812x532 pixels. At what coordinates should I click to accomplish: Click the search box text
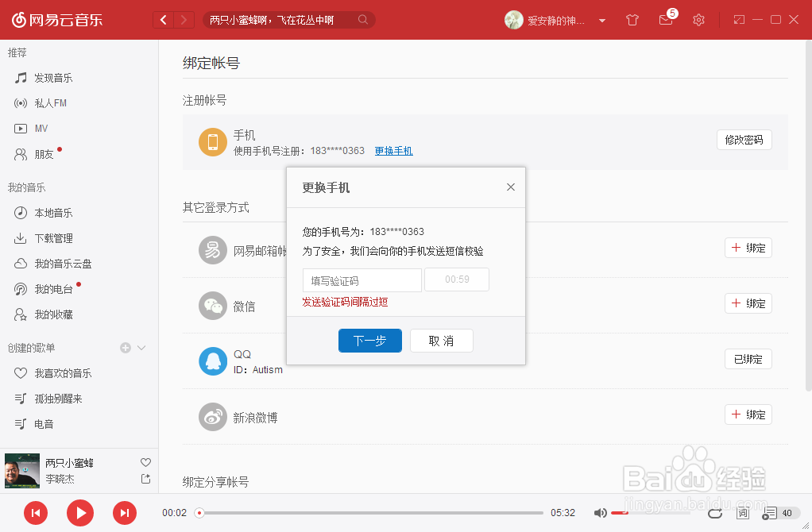tap(272, 20)
